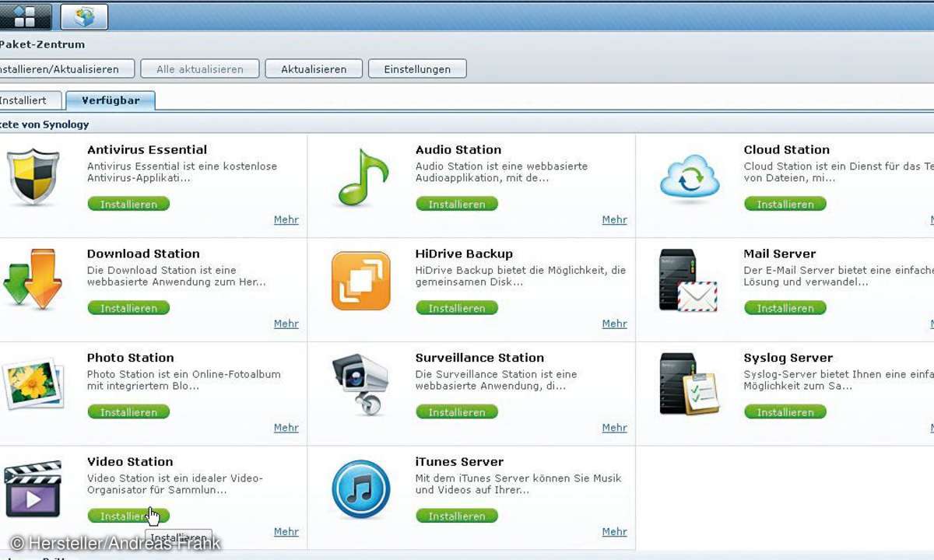Select the iTunes Server blue note icon
This screenshot has height=560, width=934.
pos(361,489)
